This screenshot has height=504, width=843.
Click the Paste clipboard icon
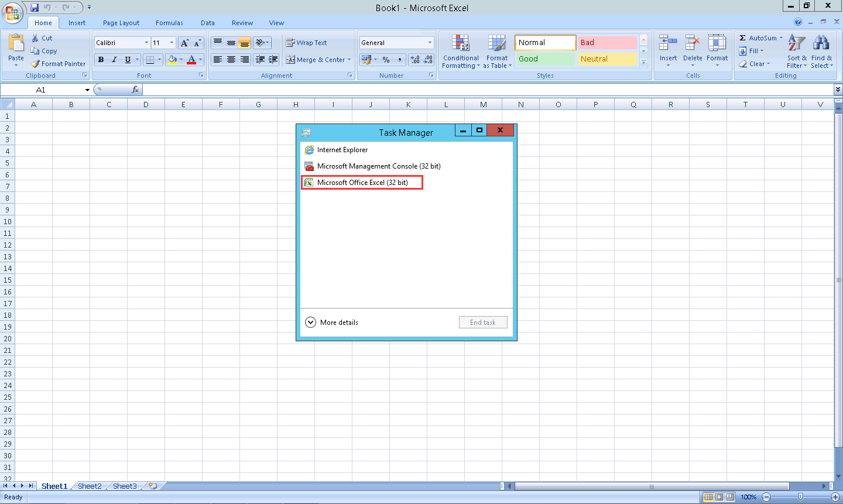tap(16, 43)
